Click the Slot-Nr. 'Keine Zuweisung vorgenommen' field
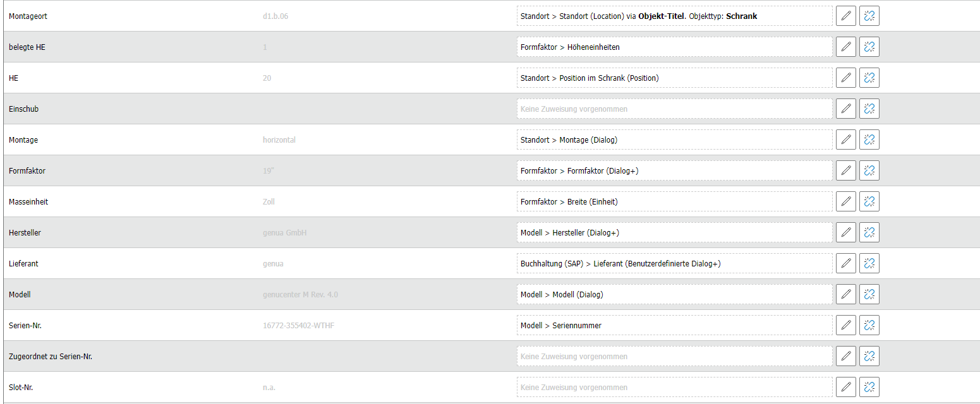The height and width of the screenshot is (404, 980). (674, 387)
